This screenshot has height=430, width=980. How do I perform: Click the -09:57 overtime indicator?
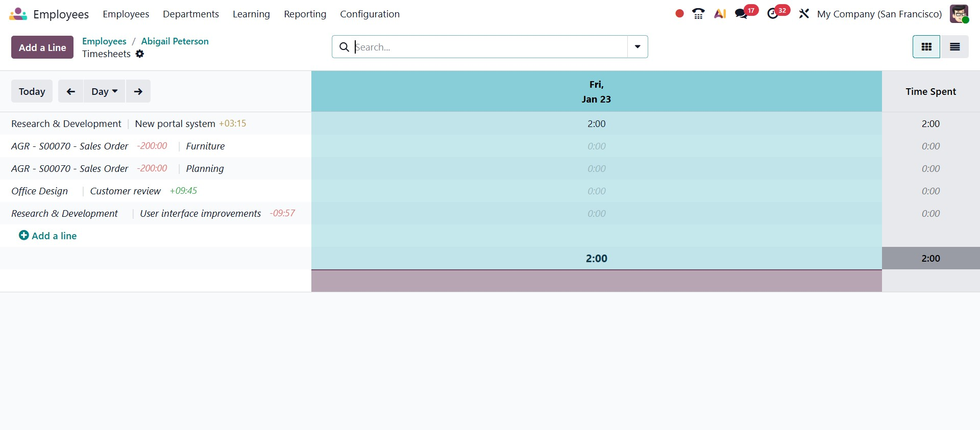(x=282, y=213)
